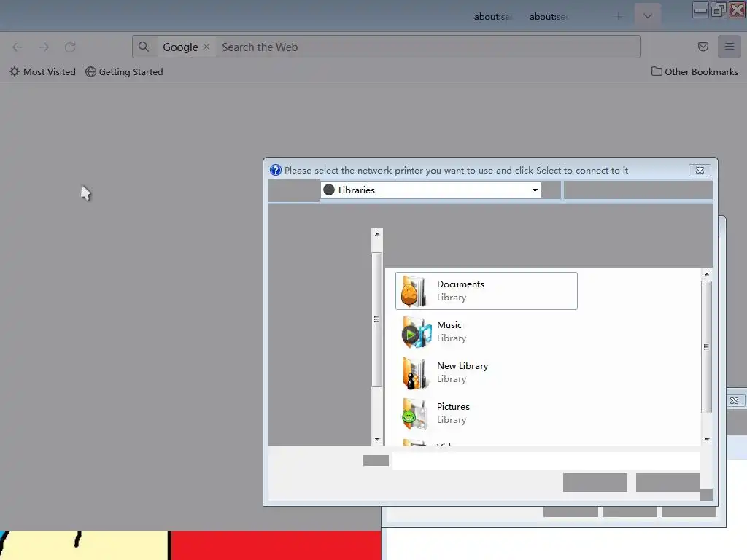The height and width of the screenshot is (560, 747).
Task: Go back with the browser back arrow
Action: coord(18,47)
